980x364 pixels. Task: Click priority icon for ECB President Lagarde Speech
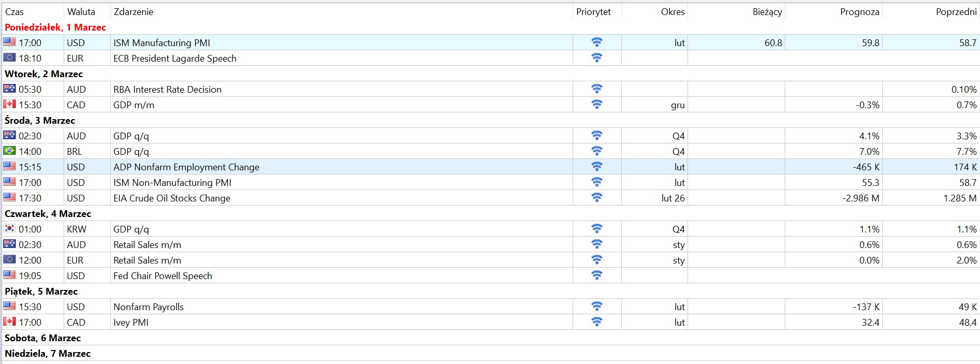pos(596,58)
